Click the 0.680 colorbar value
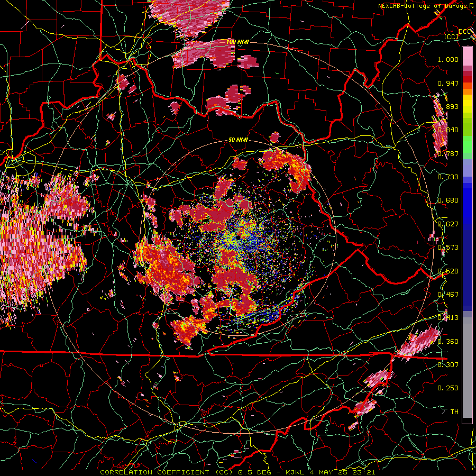The width and height of the screenshot is (476, 476). [448, 200]
